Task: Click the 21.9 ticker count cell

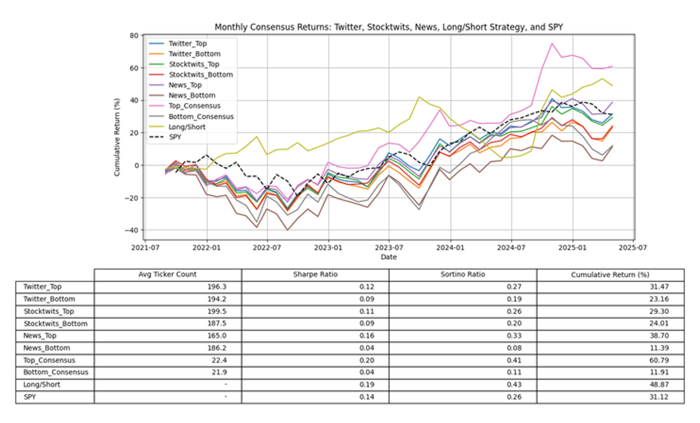Action: (167, 372)
